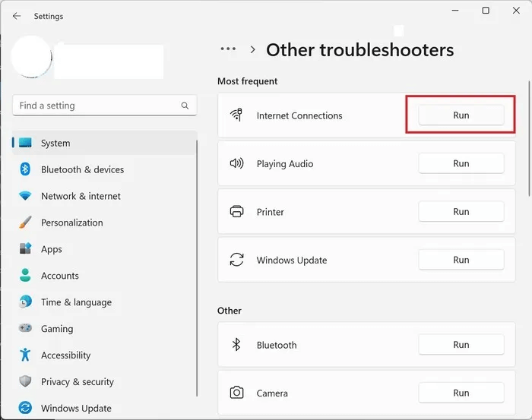Run the Internet Connections troubleshooter
This screenshot has width=532, height=420.
click(x=461, y=115)
